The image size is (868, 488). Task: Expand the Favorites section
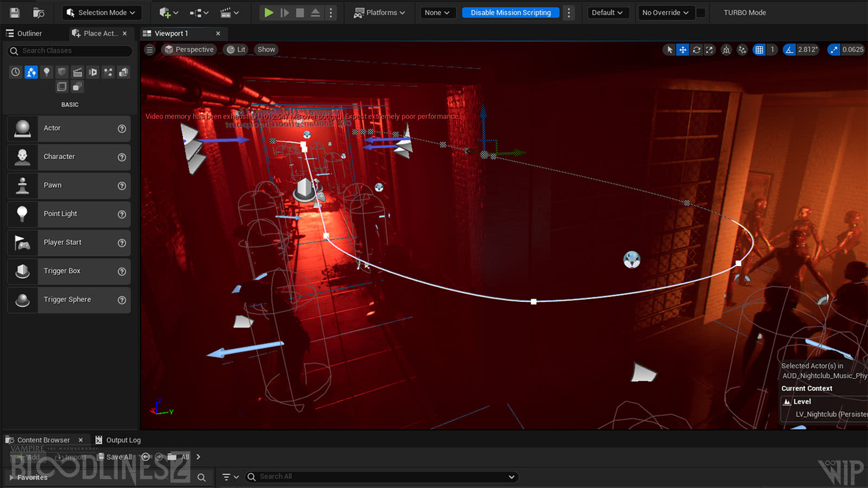point(12,478)
